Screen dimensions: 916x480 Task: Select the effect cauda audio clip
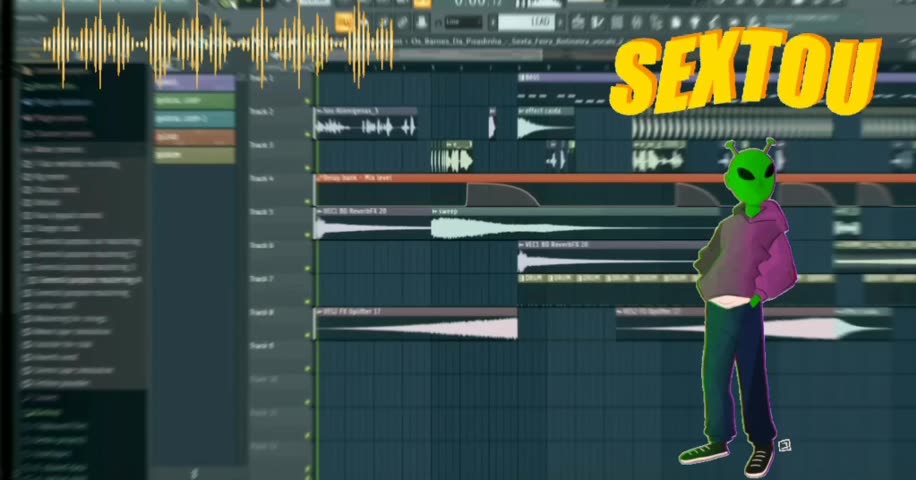[545, 126]
